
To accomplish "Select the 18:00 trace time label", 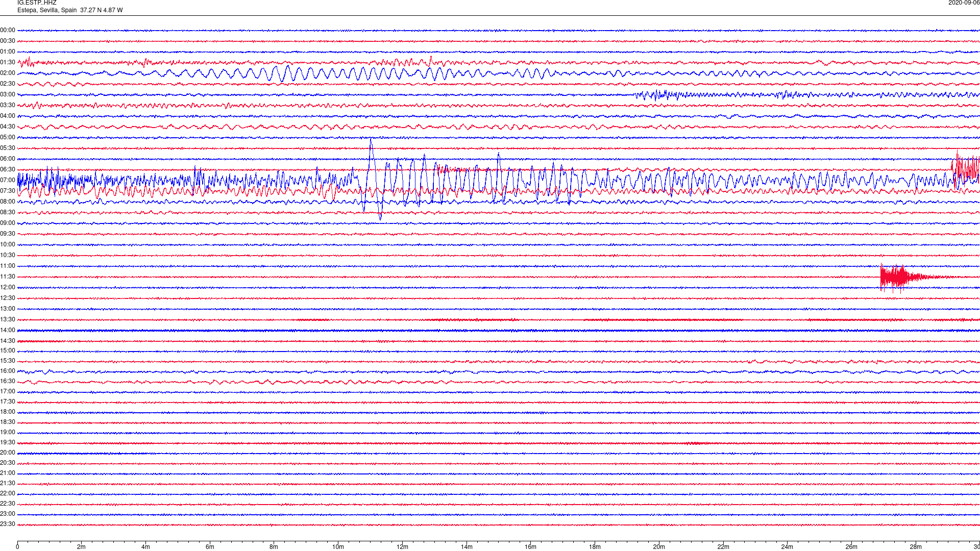I will (x=8, y=412).
